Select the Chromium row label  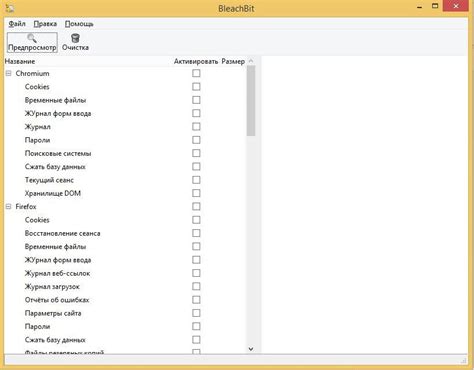pyautogui.click(x=32, y=73)
